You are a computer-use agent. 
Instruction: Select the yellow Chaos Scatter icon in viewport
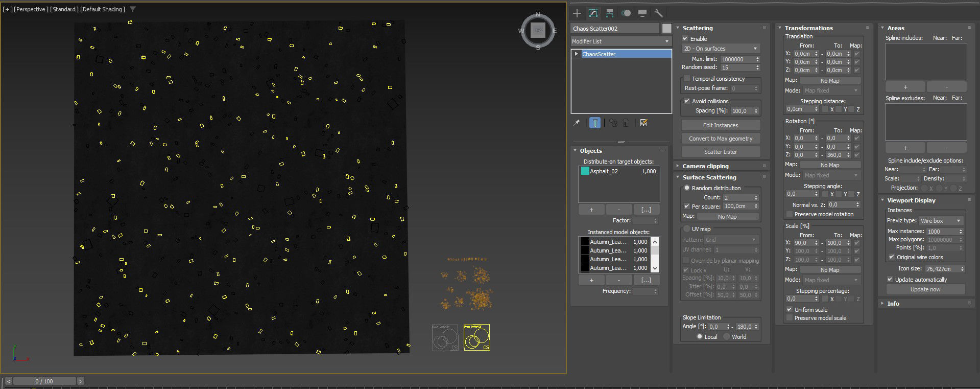(x=477, y=337)
